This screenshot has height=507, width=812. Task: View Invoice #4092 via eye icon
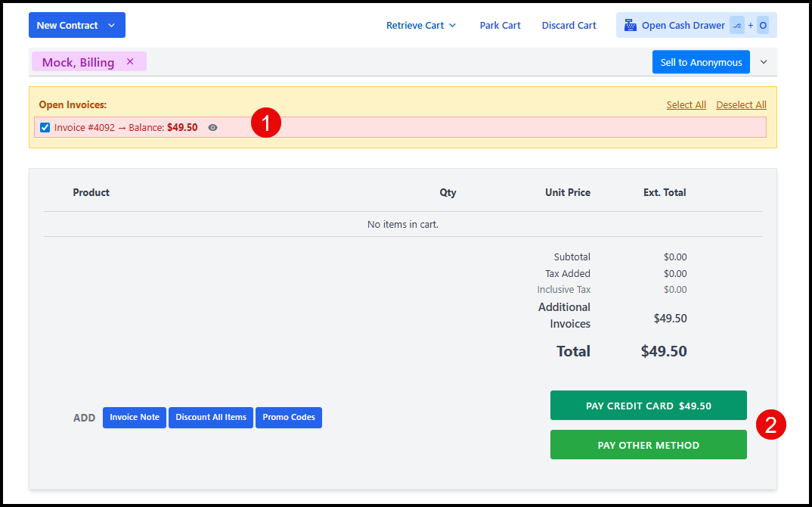click(x=212, y=128)
